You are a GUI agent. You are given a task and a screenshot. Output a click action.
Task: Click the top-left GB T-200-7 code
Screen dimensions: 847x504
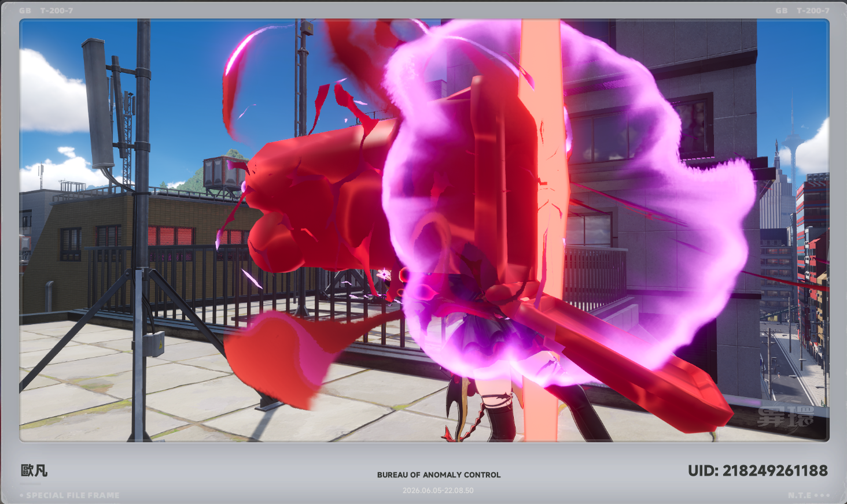46,10
